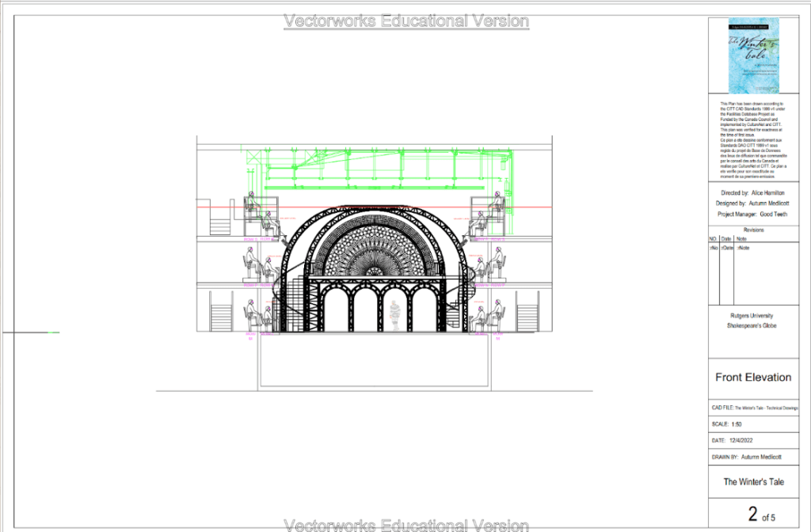Select the Project Manager Good Teeth line

(753, 215)
